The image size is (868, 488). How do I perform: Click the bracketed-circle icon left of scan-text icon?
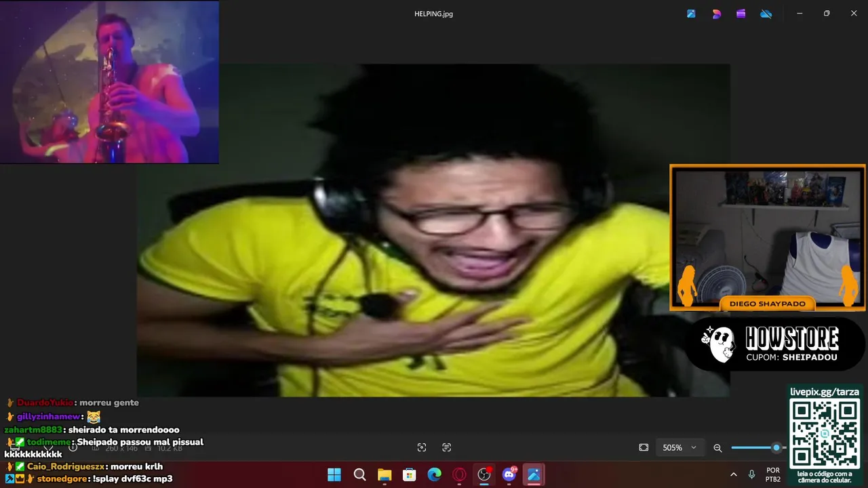422,447
